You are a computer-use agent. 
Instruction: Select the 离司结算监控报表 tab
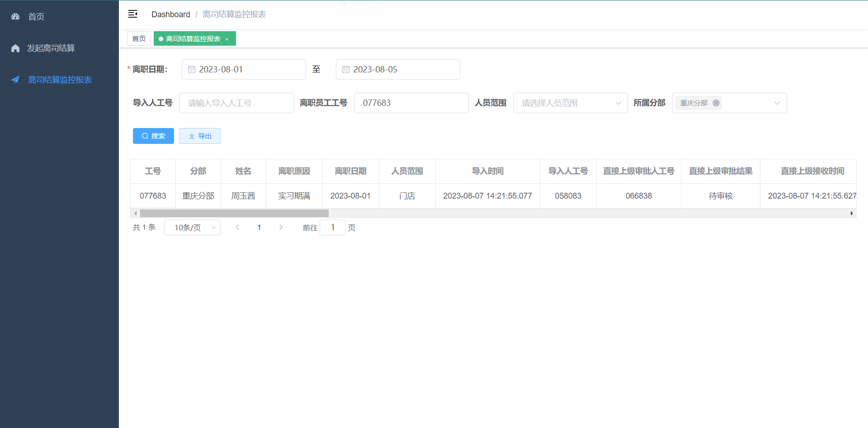coord(195,38)
